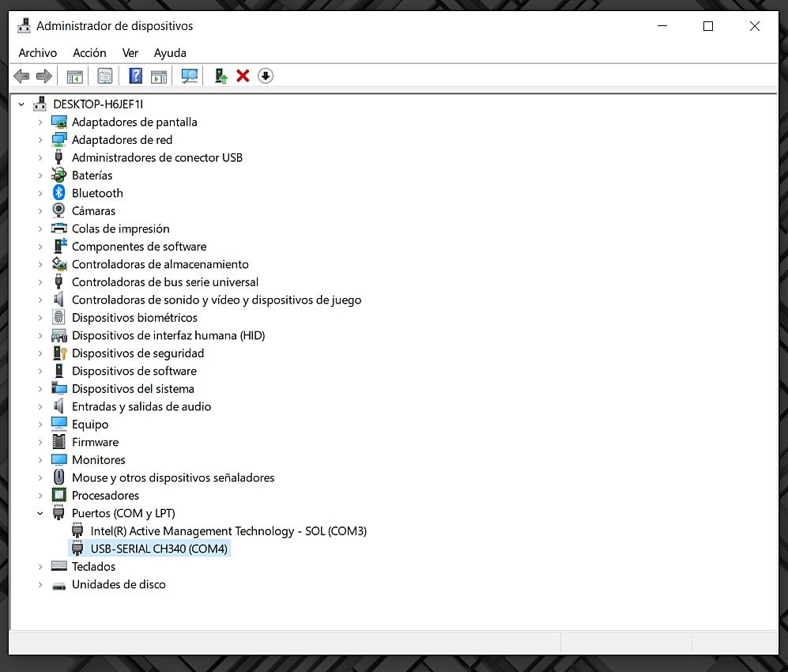Open the Archivo menu

[37, 53]
